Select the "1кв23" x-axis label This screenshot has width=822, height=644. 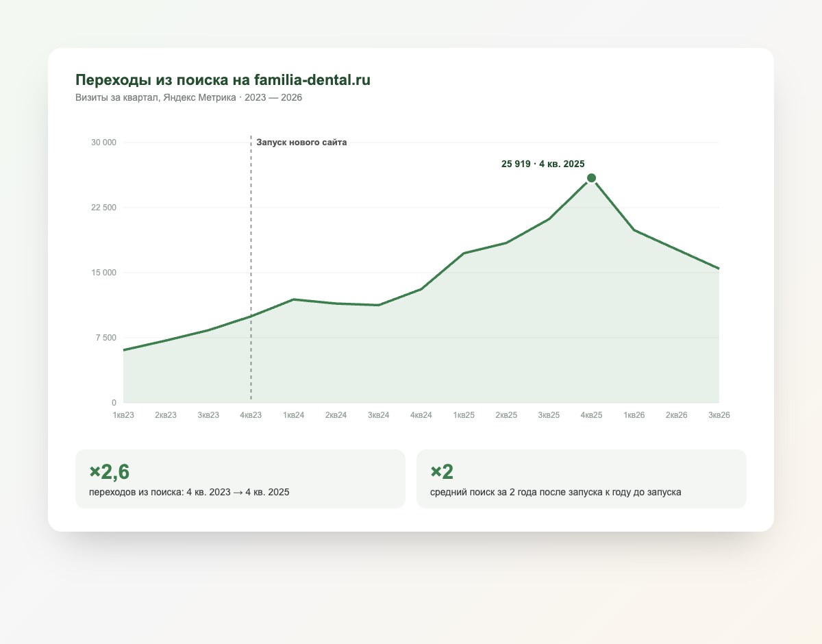pyautogui.click(x=123, y=415)
